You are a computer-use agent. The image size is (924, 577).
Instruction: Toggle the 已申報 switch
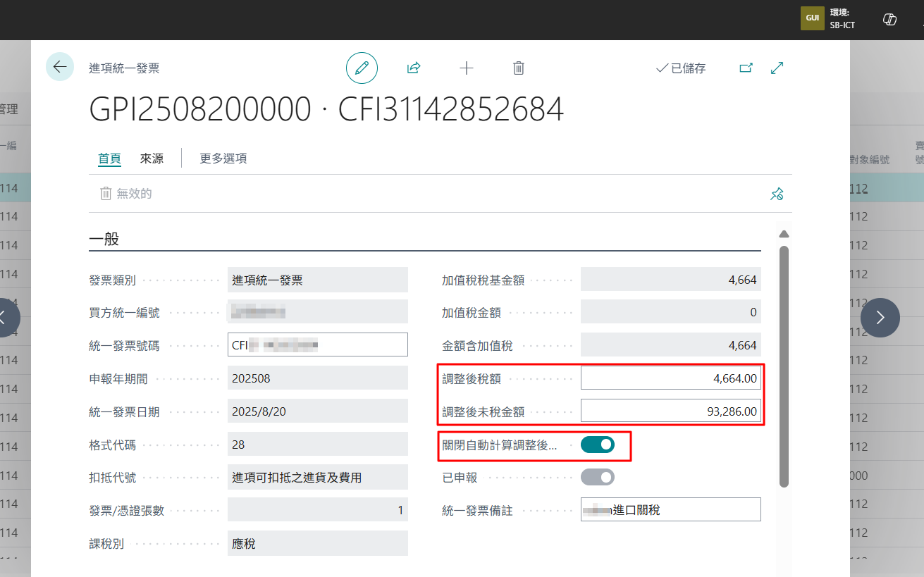pyautogui.click(x=598, y=477)
